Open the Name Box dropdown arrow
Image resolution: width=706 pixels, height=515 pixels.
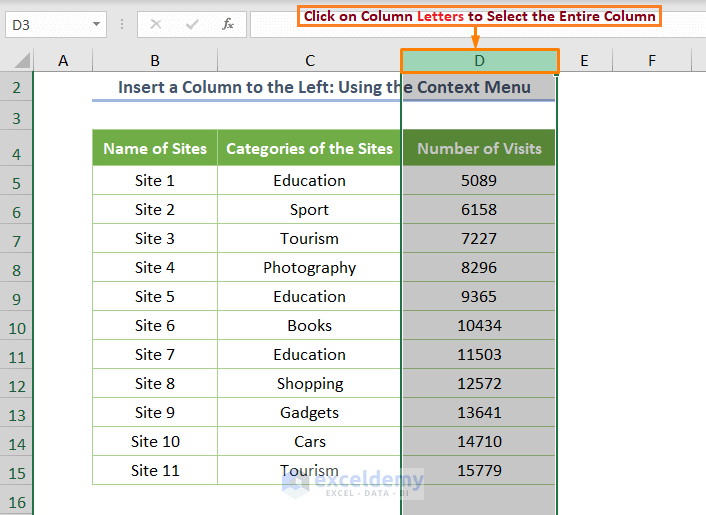pos(97,23)
